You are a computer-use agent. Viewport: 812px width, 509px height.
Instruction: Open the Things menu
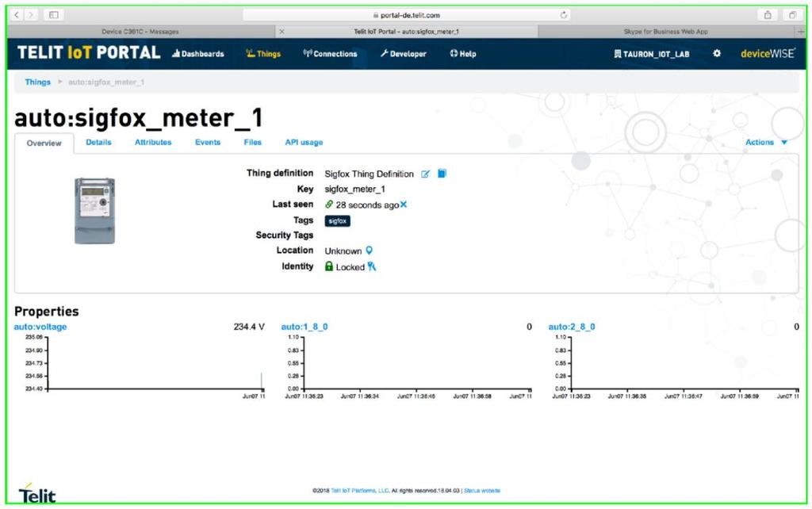tap(263, 54)
